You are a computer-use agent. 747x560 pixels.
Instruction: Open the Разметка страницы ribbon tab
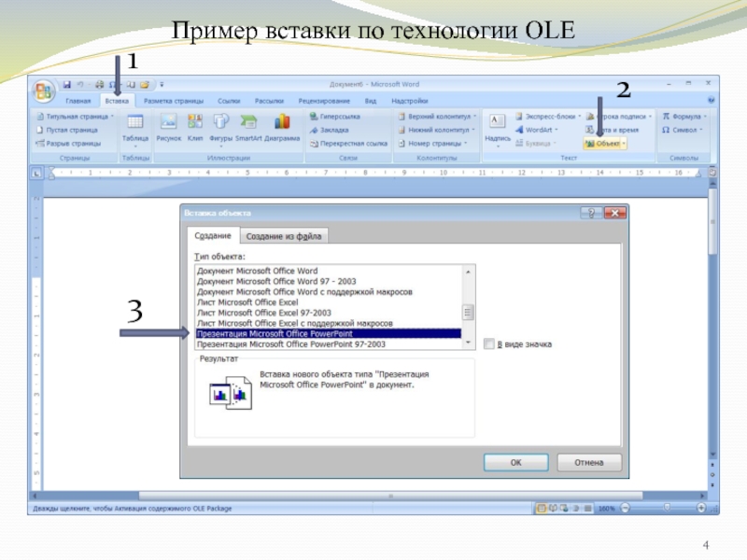176,101
